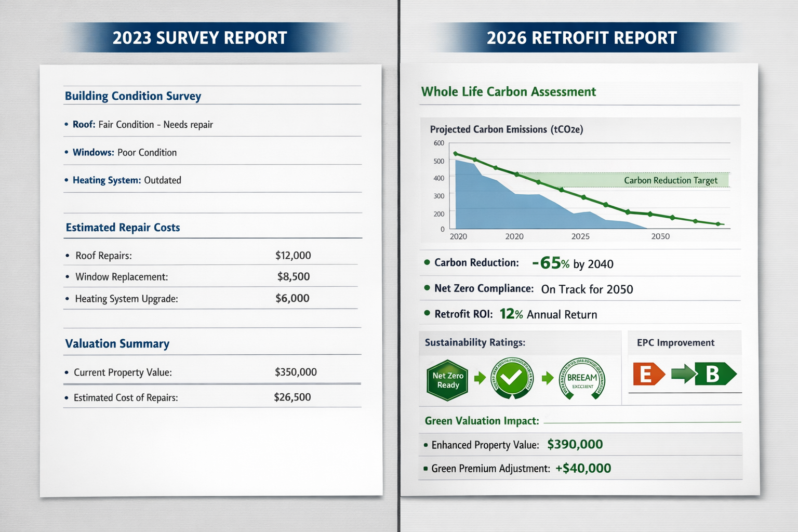
Task: Click the Estimated Repair Costs heading
Action: (x=123, y=227)
